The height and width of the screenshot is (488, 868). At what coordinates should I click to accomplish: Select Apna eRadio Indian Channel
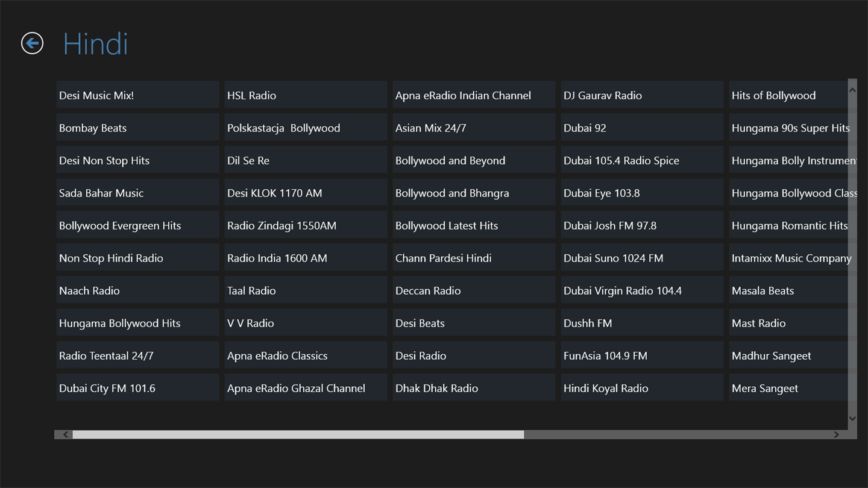[474, 95]
